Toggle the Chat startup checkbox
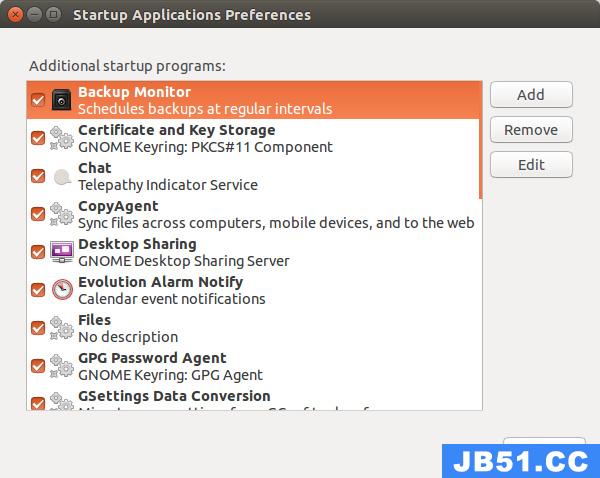This screenshot has height=478, width=600. point(38,176)
